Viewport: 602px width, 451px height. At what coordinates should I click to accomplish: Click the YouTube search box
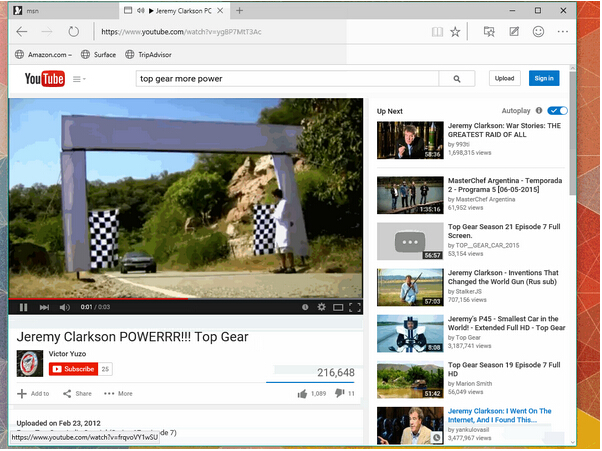click(x=287, y=79)
